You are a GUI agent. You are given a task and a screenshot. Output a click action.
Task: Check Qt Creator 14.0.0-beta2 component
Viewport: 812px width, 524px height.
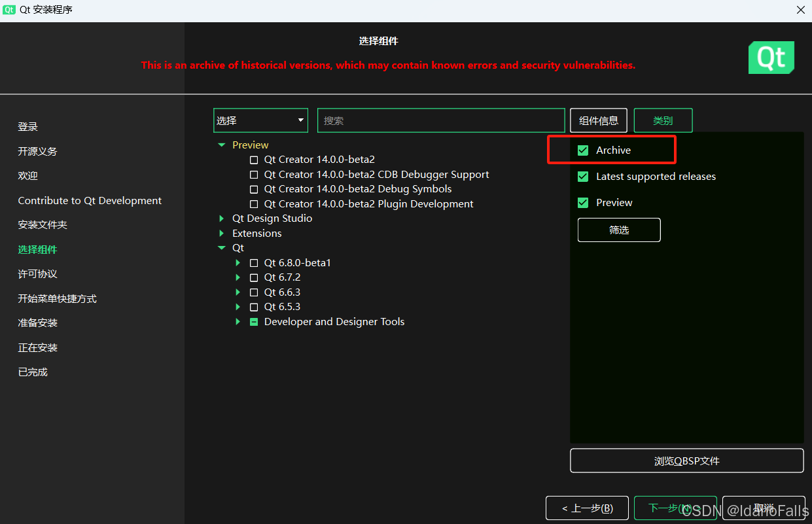pyautogui.click(x=254, y=160)
